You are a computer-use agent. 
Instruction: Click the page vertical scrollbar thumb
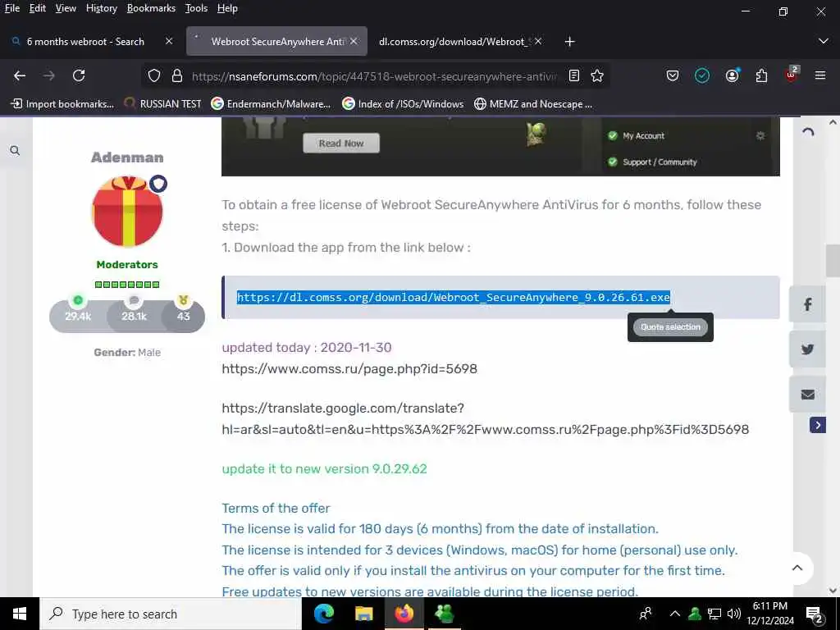(833, 260)
